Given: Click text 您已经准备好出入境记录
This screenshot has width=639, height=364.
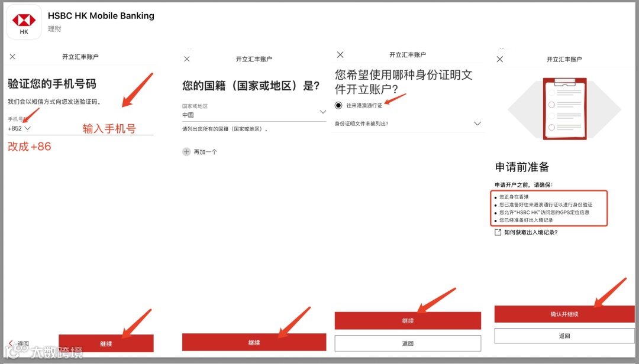Looking at the screenshot, I should pyautogui.click(x=526, y=220).
